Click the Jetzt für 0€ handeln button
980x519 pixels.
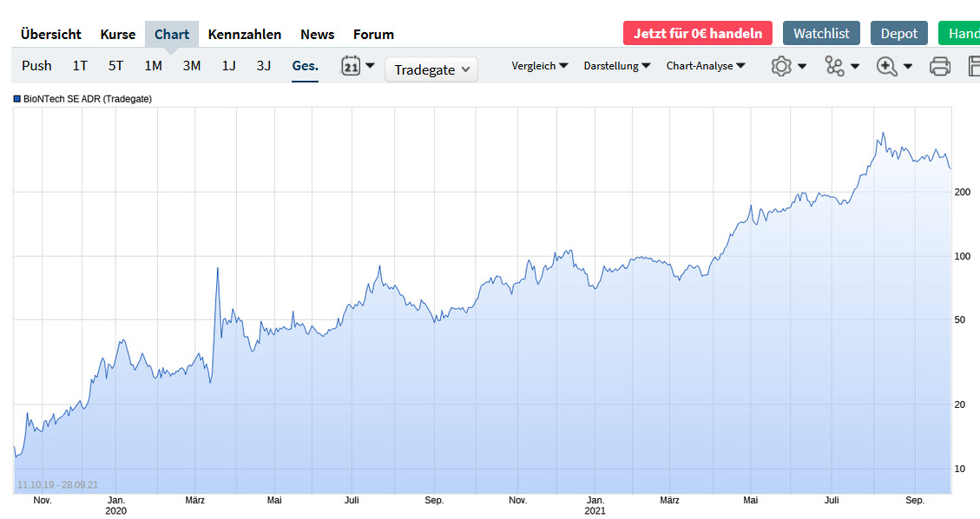tap(697, 32)
